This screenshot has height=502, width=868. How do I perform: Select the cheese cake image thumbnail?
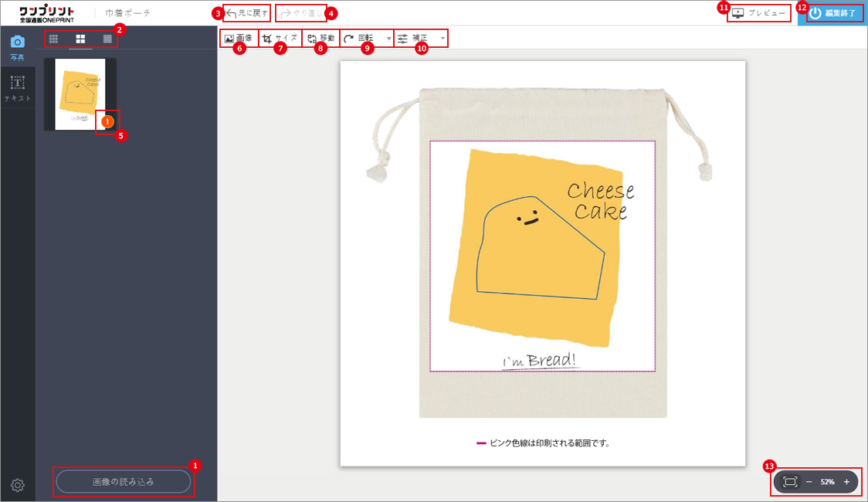(80, 93)
